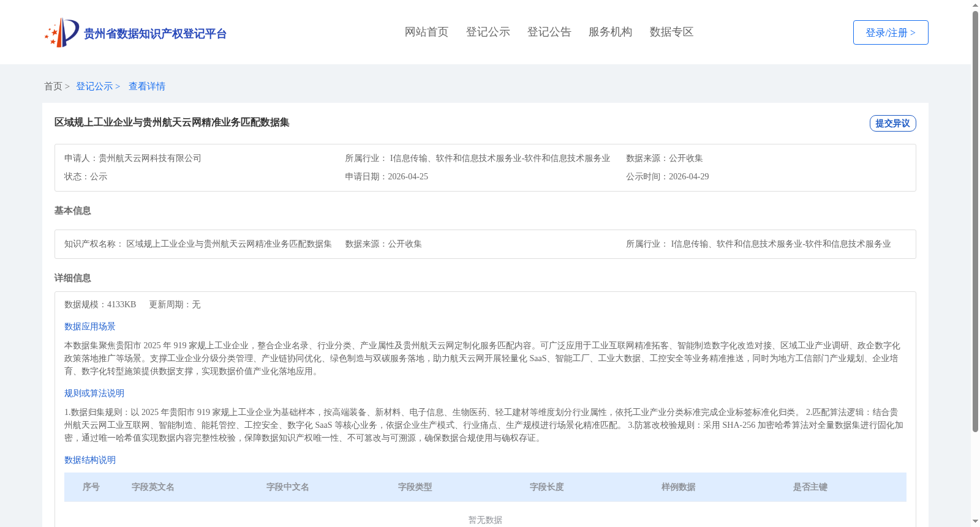Select 服务机构 in the navigation bar
The width and height of the screenshot is (980, 527).
click(x=610, y=32)
